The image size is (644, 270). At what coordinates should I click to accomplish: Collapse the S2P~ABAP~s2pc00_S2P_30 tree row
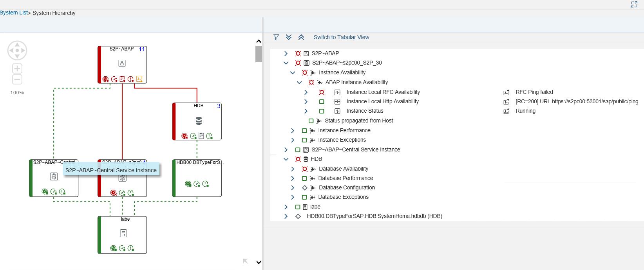coord(286,63)
